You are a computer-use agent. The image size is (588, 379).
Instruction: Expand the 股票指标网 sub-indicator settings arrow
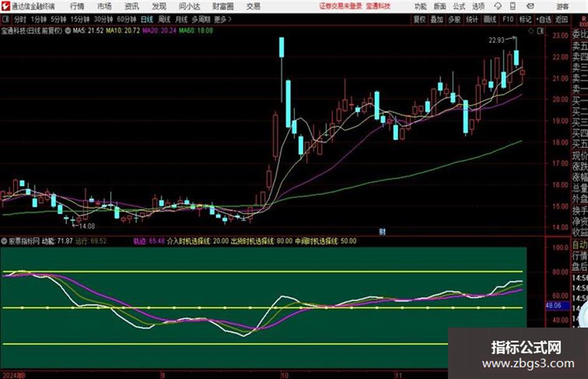tap(4, 241)
